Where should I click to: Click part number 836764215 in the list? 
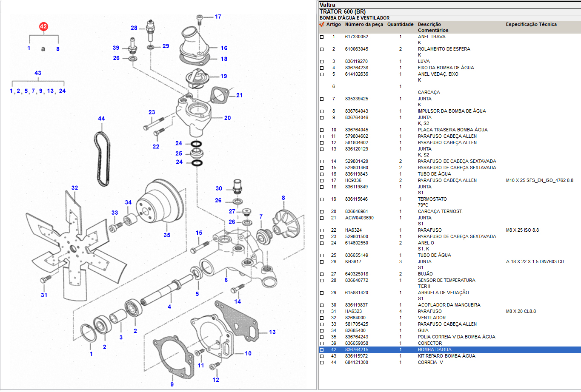click(x=356, y=350)
